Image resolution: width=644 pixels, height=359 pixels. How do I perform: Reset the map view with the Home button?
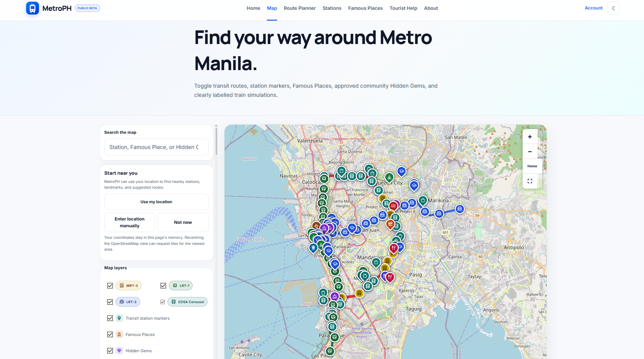(532, 166)
